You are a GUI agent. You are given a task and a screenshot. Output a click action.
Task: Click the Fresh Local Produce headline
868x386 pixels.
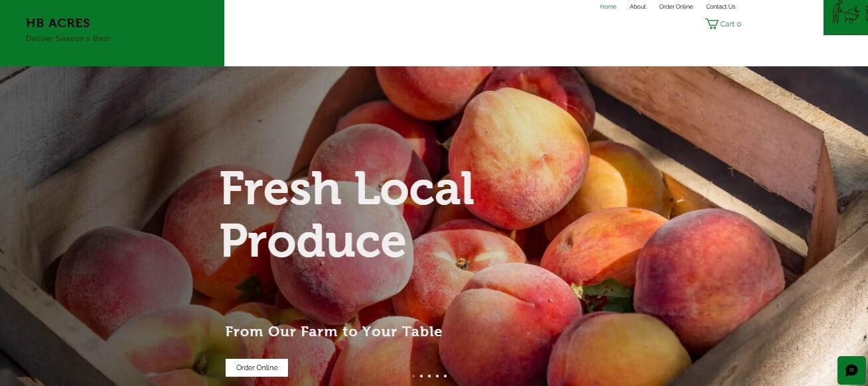347,214
